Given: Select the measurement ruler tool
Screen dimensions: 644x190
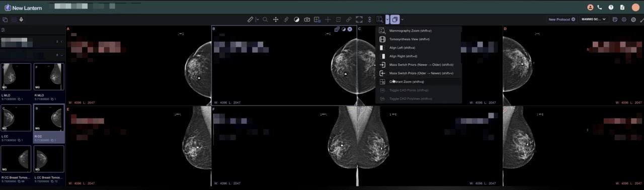Looking at the screenshot, I should 250,20.
